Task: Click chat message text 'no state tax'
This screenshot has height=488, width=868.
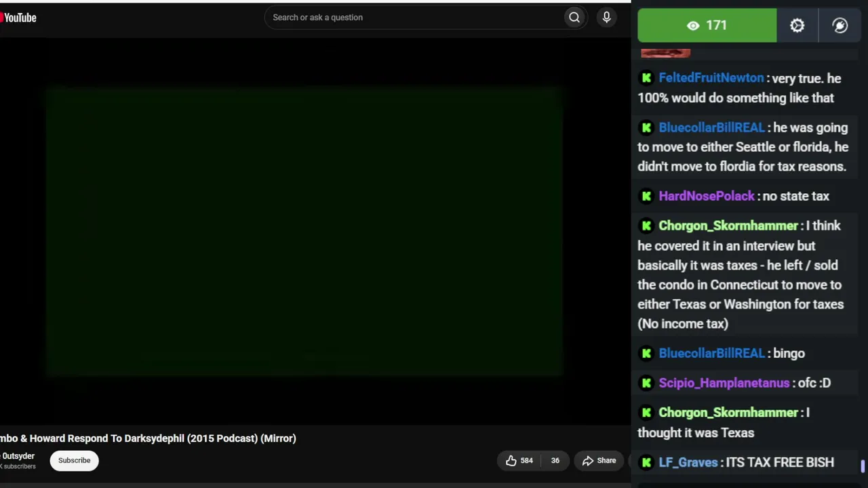Action: pos(796,196)
